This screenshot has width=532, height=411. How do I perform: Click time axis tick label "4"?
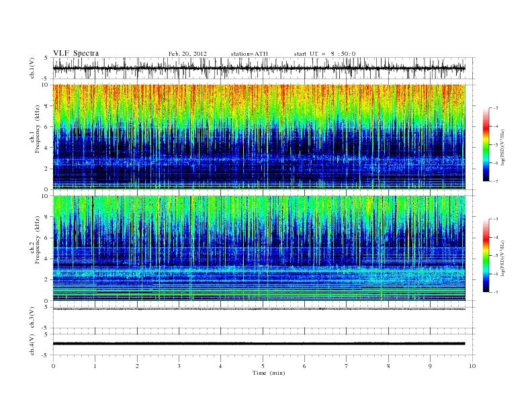[221, 366]
